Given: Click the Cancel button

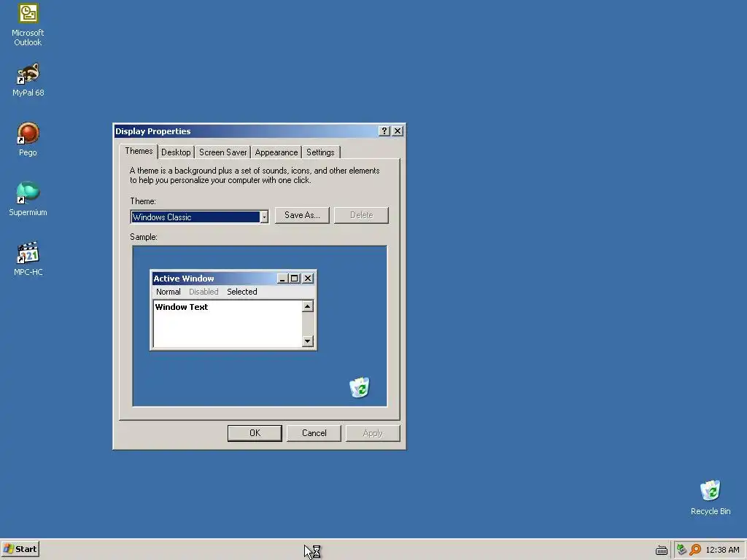Looking at the screenshot, I should (314, 433).
